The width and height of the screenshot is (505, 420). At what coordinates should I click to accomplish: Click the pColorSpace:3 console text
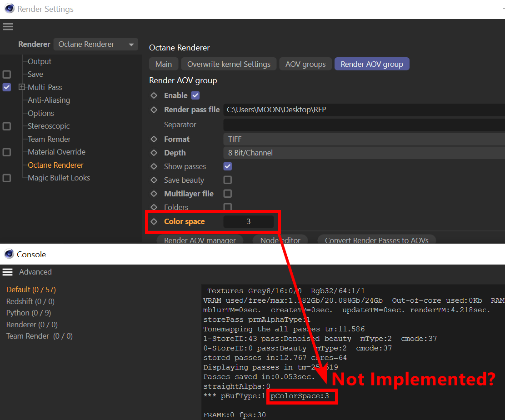coord(300,396)
